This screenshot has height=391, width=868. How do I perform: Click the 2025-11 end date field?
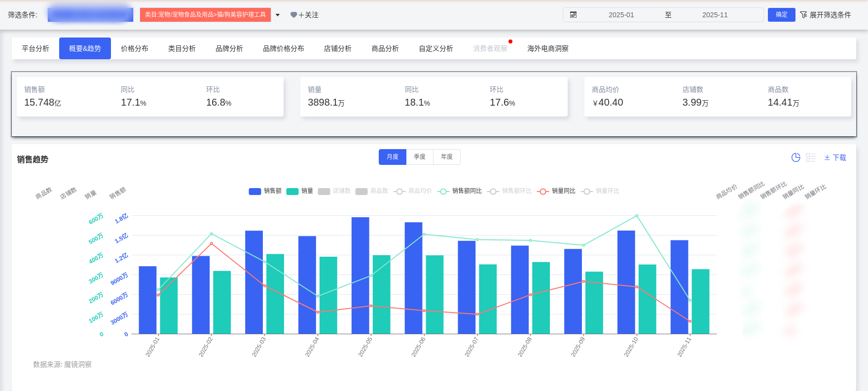715,15
